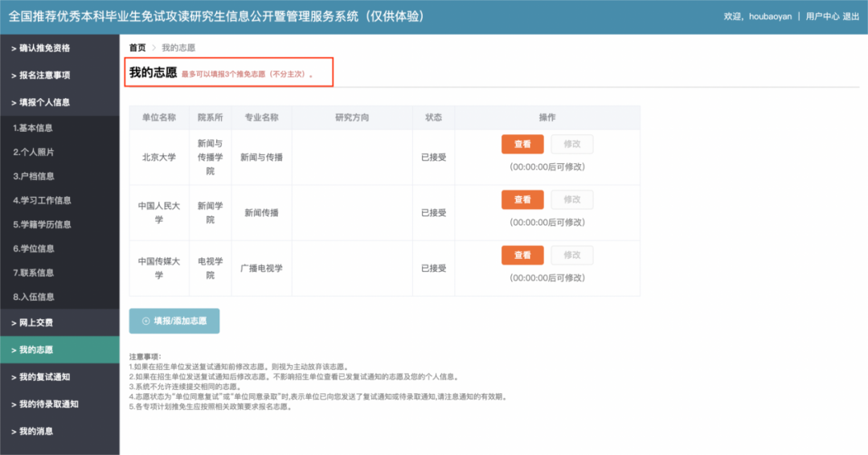
Task: Select 8.入伍信息 in the sidebar
Action: coord(59,297)
